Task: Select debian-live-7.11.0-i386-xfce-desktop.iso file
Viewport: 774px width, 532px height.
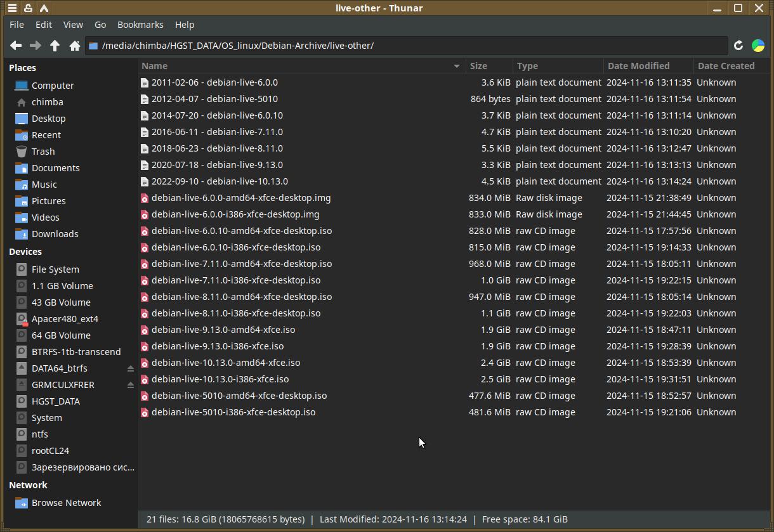Action: tap(236, 280)
